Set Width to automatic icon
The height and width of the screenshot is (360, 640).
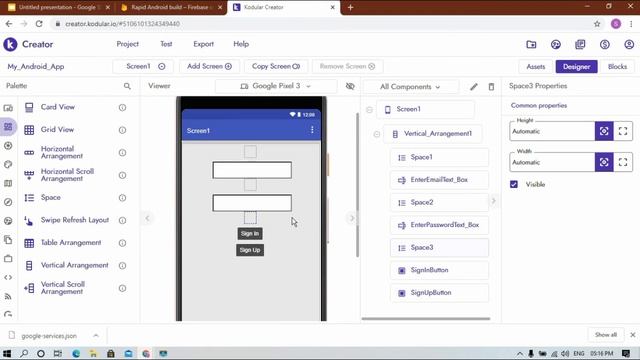tap(604, 162)
